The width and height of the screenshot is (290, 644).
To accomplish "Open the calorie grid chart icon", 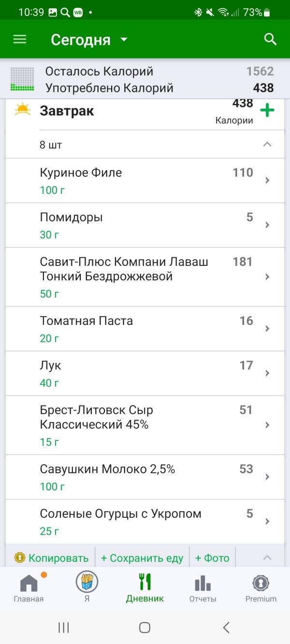I will coord(22,79).
